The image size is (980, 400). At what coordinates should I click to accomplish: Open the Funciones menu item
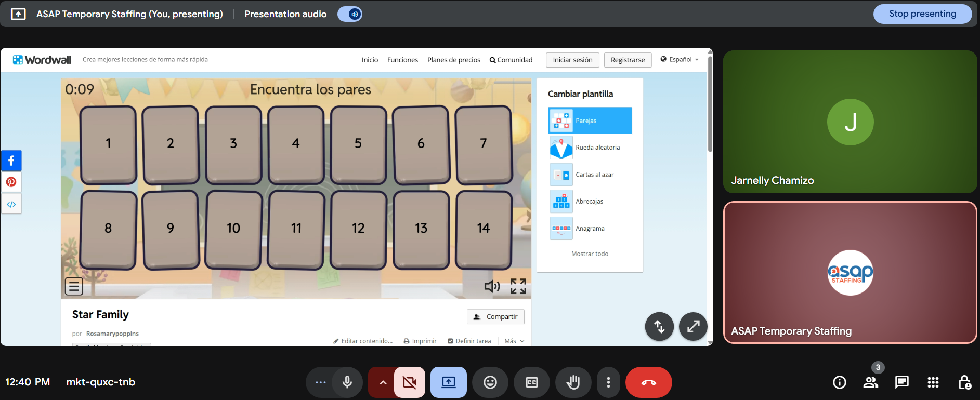pyautogui.click(x=402, y=60)
